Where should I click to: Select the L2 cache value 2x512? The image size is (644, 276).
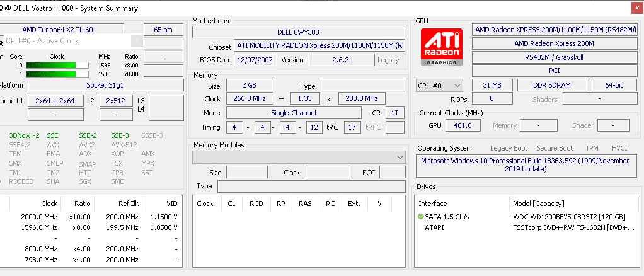coord(116,101)
